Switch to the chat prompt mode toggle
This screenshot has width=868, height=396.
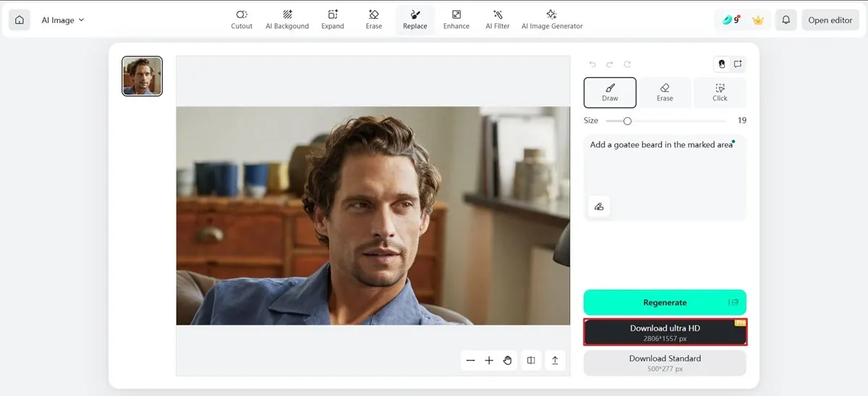(x=738, y=64)
